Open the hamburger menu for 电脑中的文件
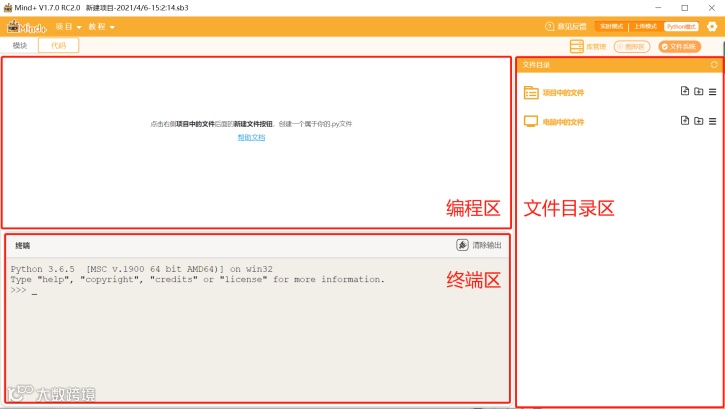Screen dimensions: 725x409 (713, 122)
